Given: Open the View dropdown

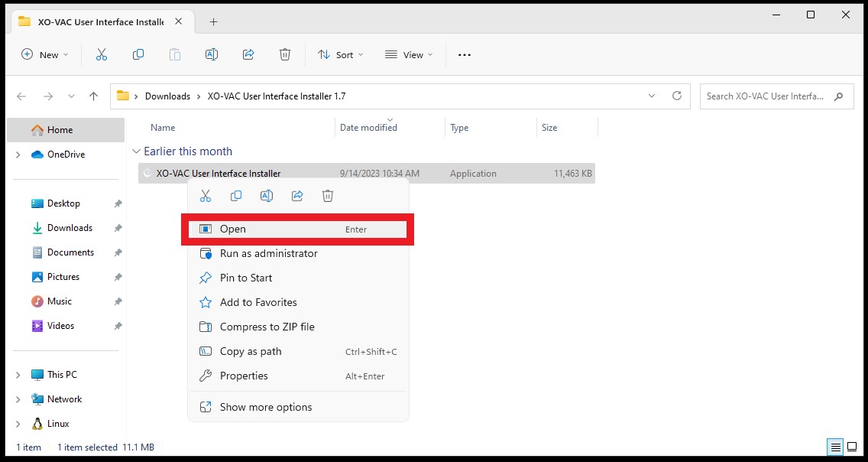Looking at the screenshot, I should [409, 55].
